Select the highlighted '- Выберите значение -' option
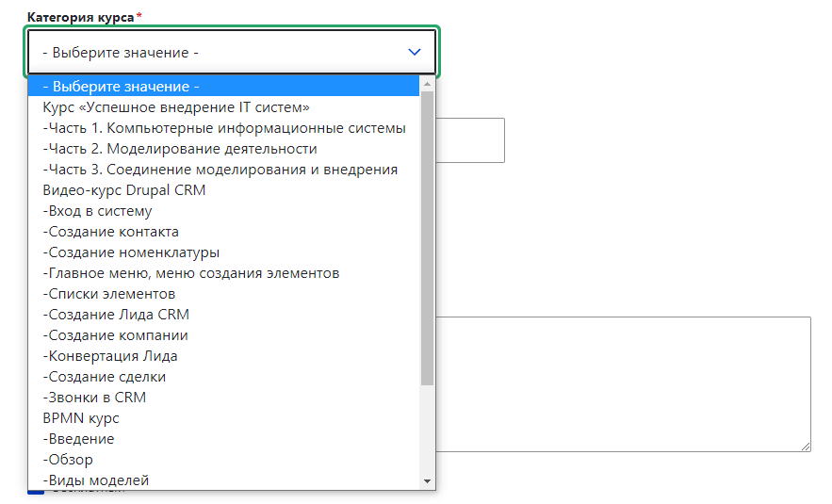The width and height of the screenshot is (832, 504). pyautogui.click(x=223, y=86)
